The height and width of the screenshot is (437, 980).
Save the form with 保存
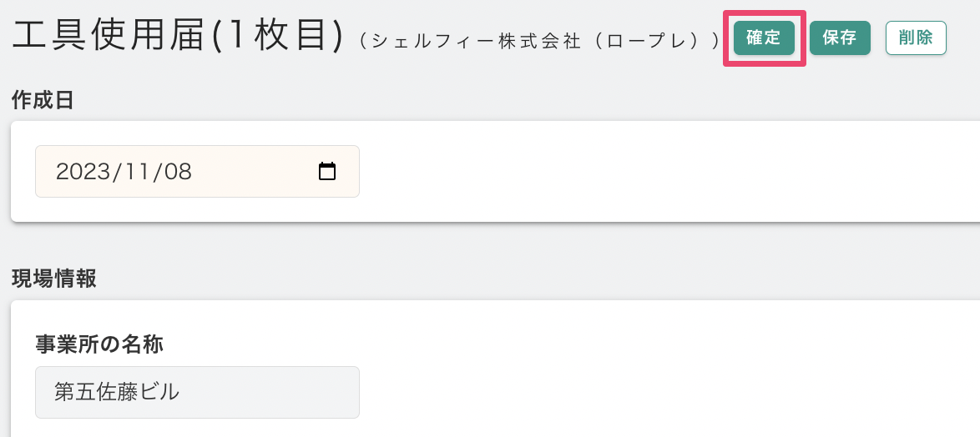pyautogui.click(x=840, y=38)
